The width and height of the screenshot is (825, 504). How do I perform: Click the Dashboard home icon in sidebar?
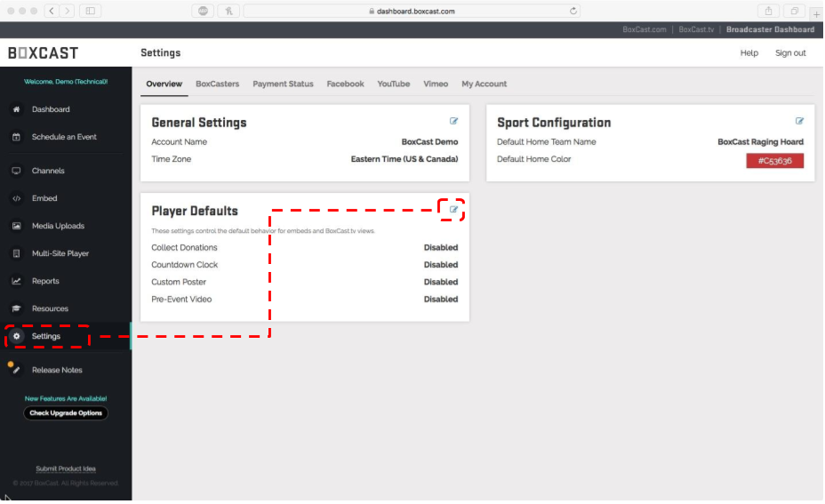click(x=16, y=109)
